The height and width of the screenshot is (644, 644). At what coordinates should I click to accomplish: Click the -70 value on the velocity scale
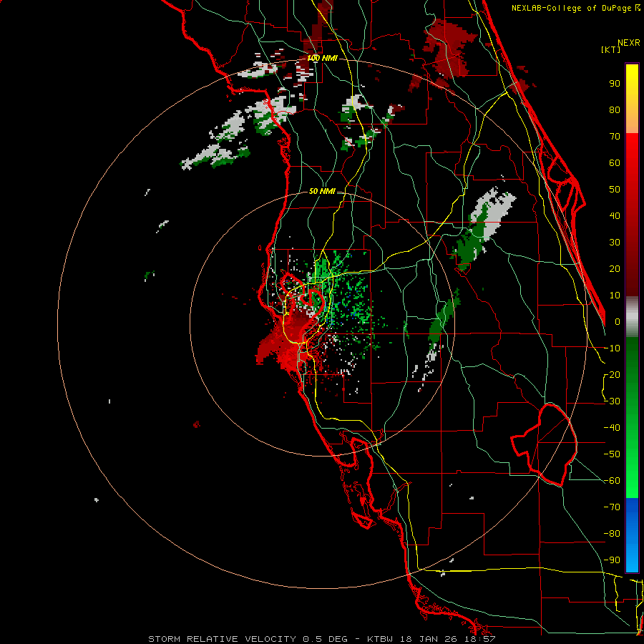click(x=612, y=507)
